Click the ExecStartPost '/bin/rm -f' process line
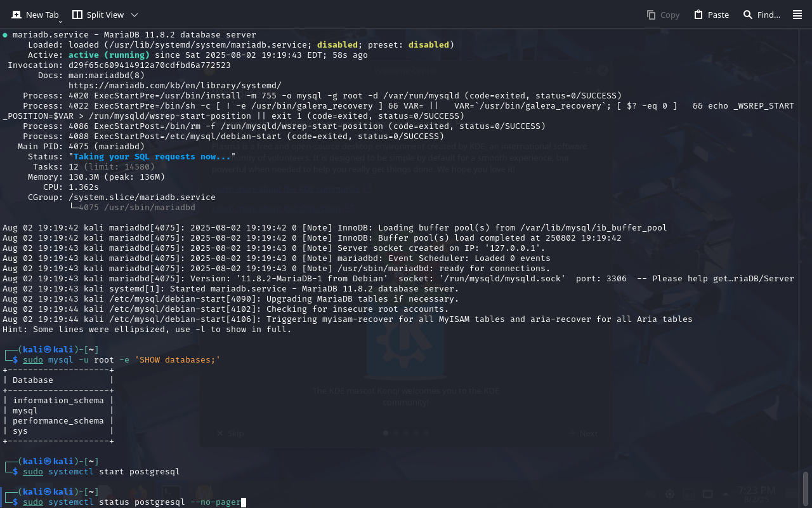The image size is (812, 508). tap(284, 126)
